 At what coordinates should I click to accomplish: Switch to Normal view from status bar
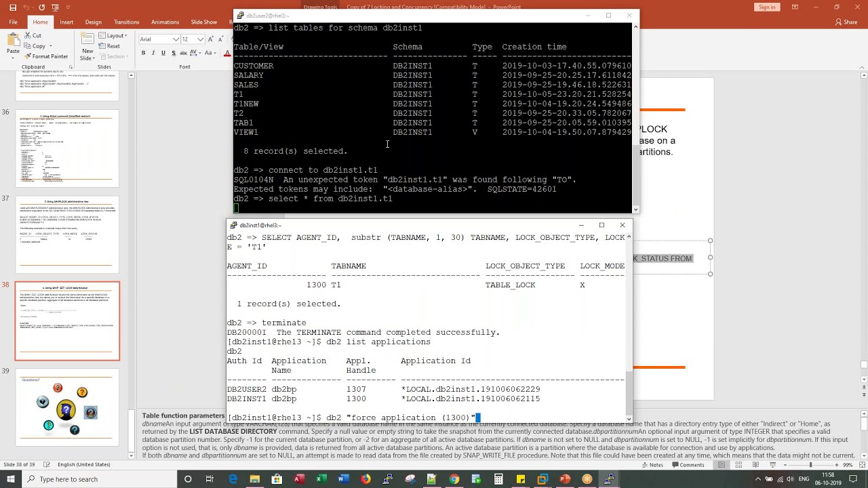point(721,465)
